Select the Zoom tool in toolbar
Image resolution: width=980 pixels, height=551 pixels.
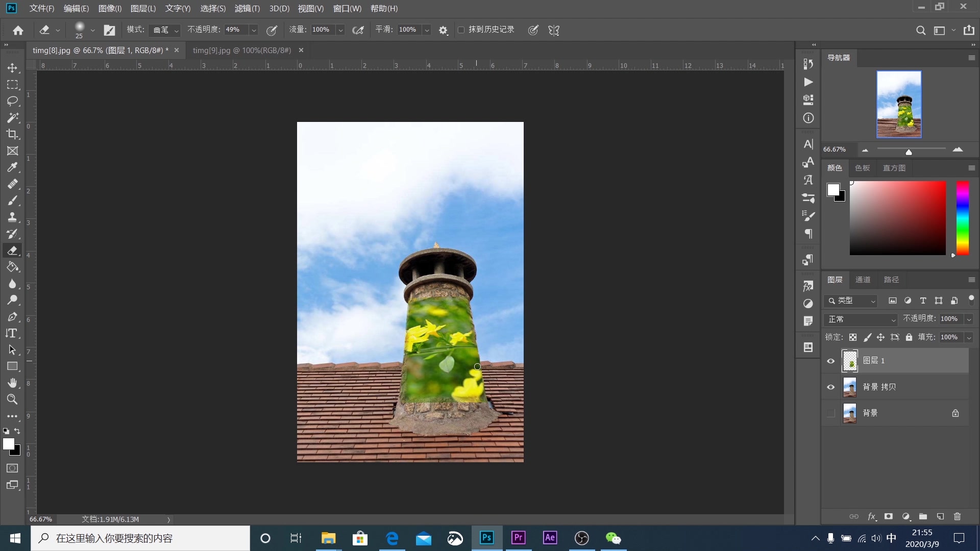pyautogui.click(x=12, y=399)
